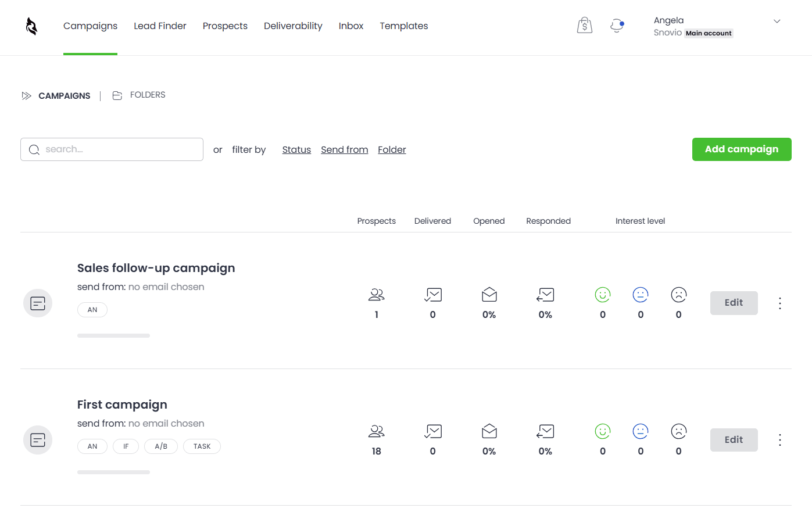The height and width of the screenshot is (526, 812).
Task: Open the pricing bag icon
Action: click(584, 26)
